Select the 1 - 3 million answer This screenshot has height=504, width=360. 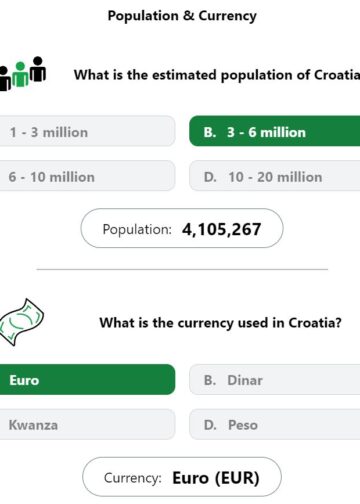87,131
